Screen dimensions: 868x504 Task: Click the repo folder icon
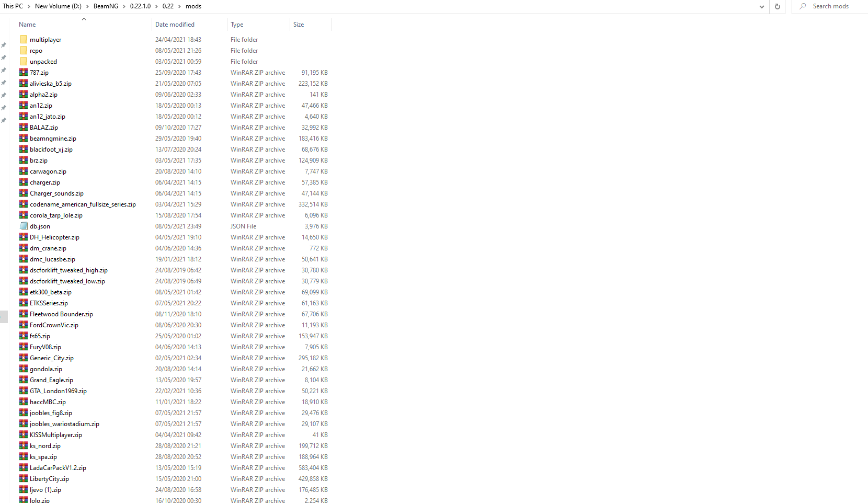pyautogui.click(x=24, y=50)
